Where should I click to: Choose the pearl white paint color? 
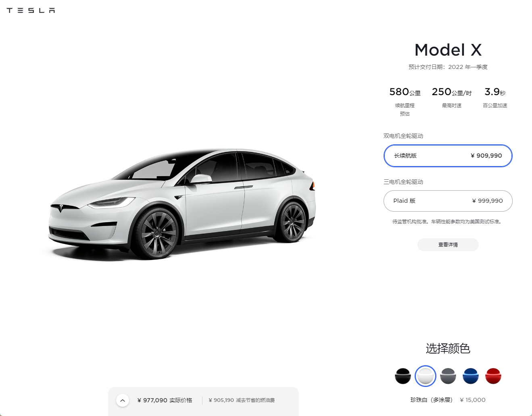[x=426, y=376]
